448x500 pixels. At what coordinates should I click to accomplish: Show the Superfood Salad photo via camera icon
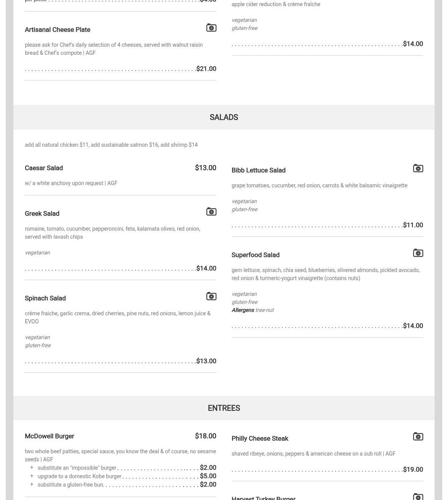pyautogui.click(x=418, y=253)
